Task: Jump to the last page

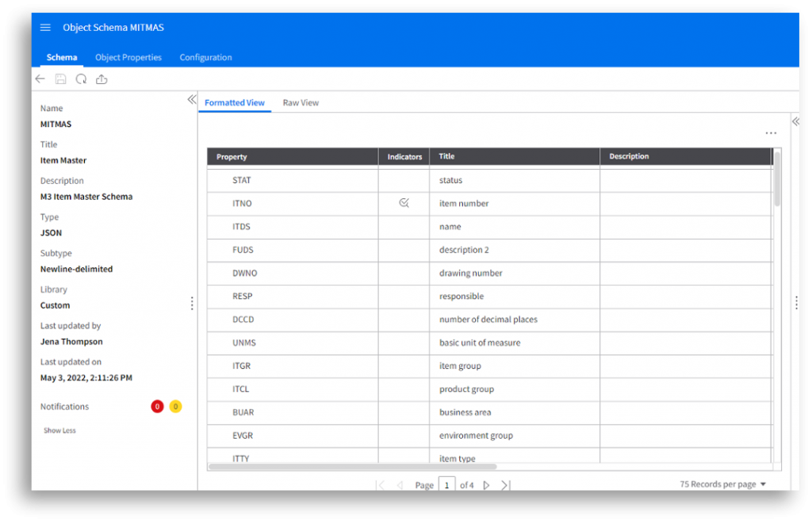Action: click(505, 486)
